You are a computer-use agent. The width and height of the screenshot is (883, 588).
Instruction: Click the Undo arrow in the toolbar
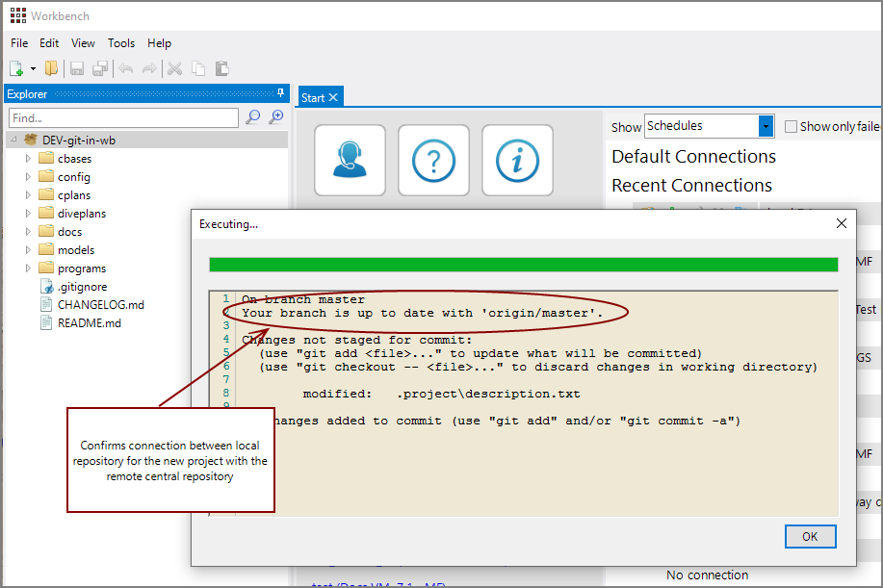tap(125, 67)
